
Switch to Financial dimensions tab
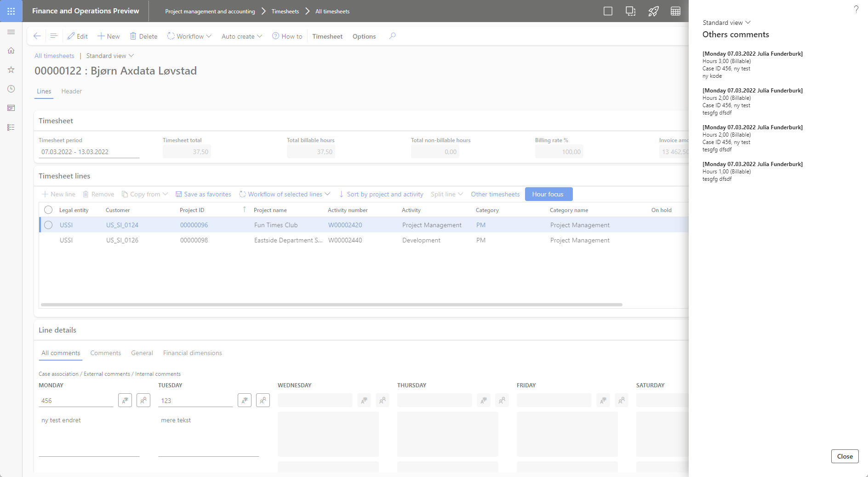[x=193, y=353]
